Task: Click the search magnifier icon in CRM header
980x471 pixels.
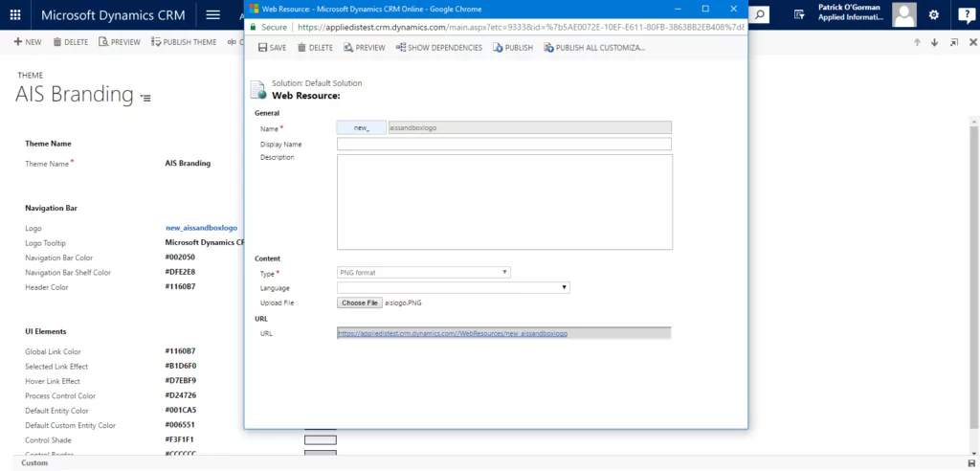Action: 759,14
